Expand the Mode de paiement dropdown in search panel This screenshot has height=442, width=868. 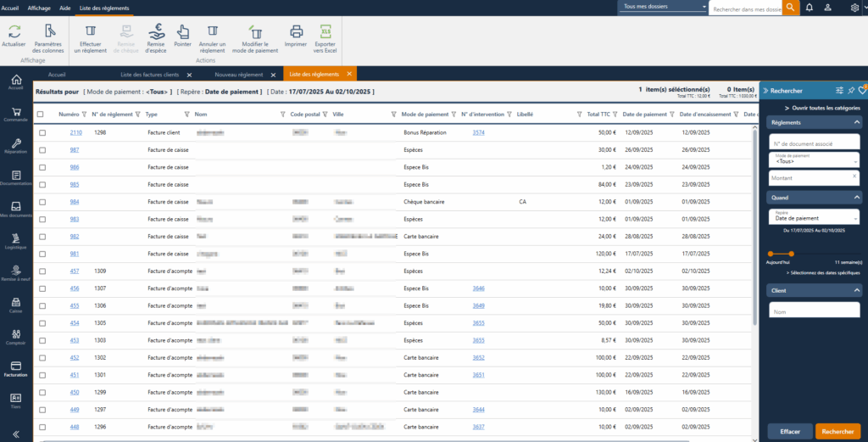tap(814, 159)
